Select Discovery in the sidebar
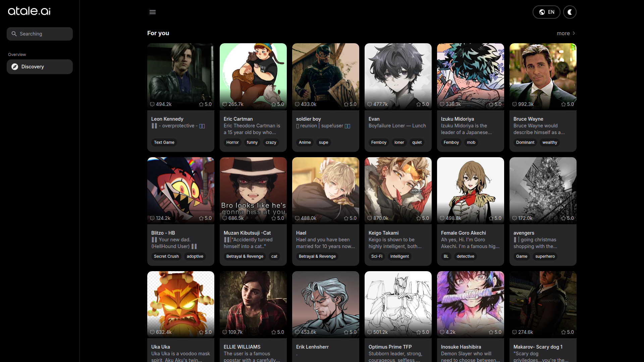Image resolution: width=644 pixels, height=362 pixels. coord(40,67)
